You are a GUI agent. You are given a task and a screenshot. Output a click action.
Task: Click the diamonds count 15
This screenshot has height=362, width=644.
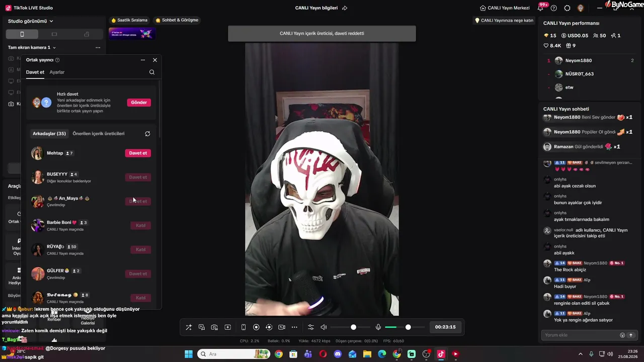click(x=550, y=36)
